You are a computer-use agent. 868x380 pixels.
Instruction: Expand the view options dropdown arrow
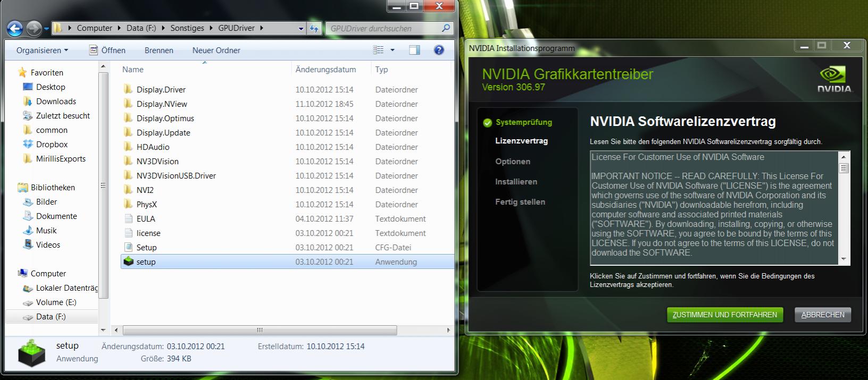(393, 50)
